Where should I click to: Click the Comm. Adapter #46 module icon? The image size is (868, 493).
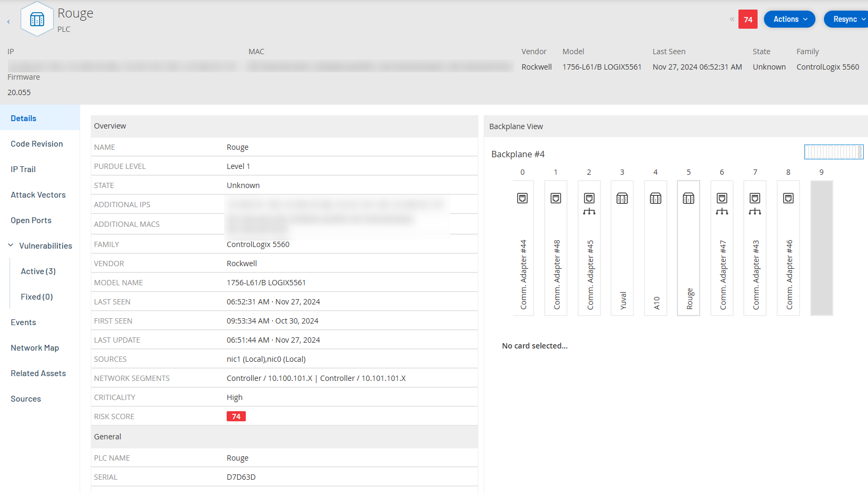click(x=788, y=198)
